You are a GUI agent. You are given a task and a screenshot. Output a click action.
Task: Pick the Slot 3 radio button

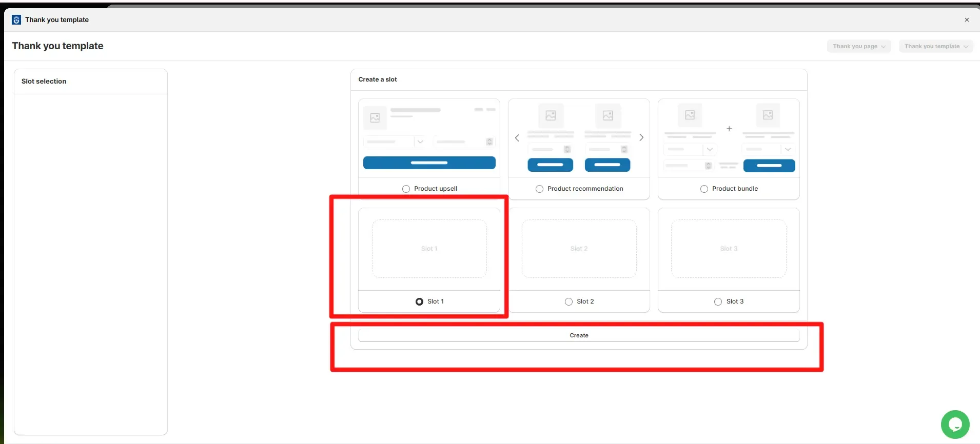[718, 301]
